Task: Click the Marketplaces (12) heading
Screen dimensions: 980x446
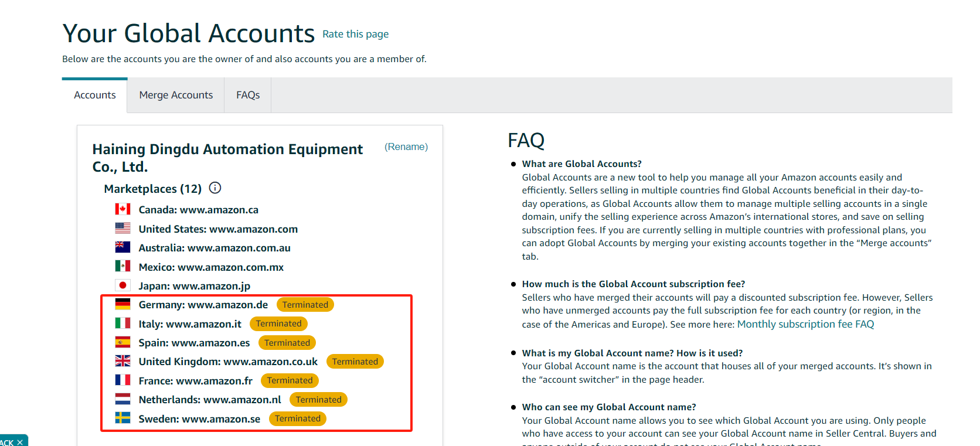Action: click(x=153, y=189)
